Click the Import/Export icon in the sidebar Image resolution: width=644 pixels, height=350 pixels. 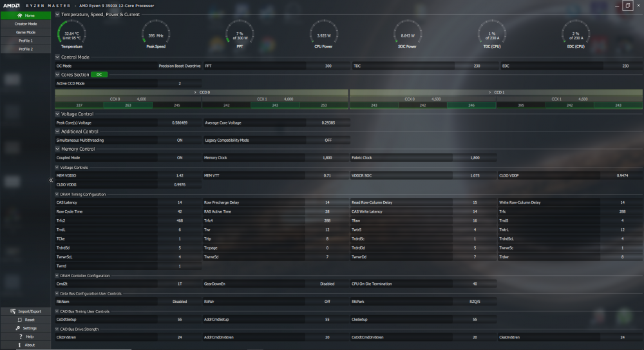[13, 311]
